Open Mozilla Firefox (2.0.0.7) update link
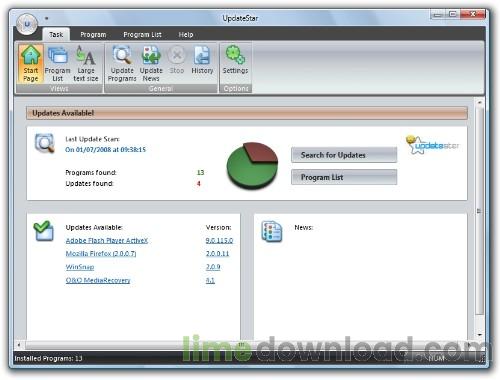 [x=101, y=254]
